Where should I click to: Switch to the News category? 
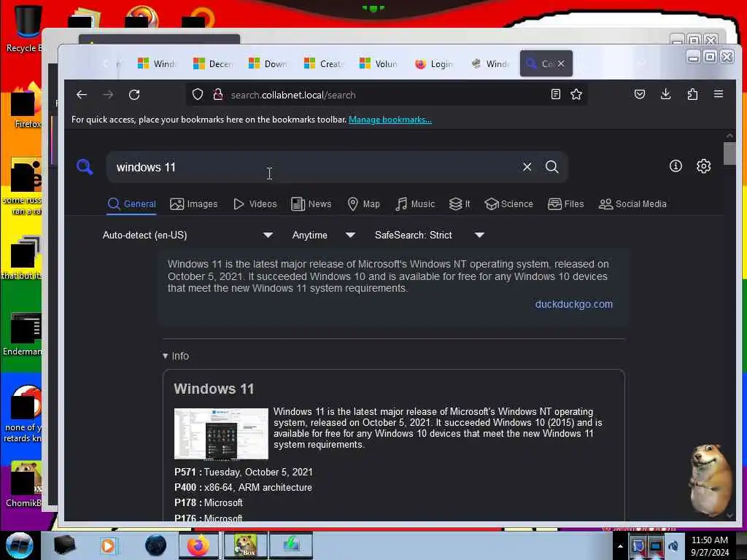pyautogui.click(x=311, y=204)
